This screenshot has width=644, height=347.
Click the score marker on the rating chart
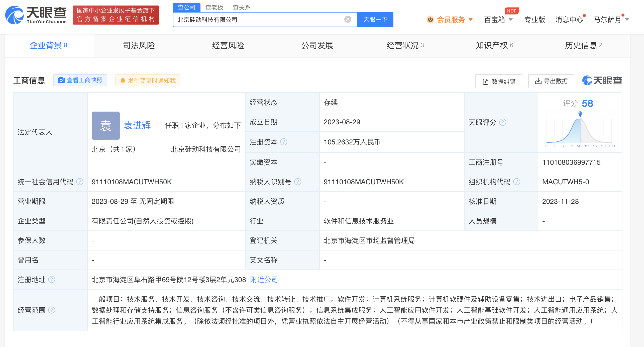(580, 113)
